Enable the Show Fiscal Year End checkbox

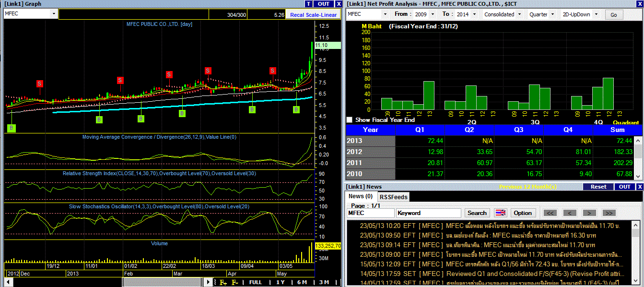[349, 120]
